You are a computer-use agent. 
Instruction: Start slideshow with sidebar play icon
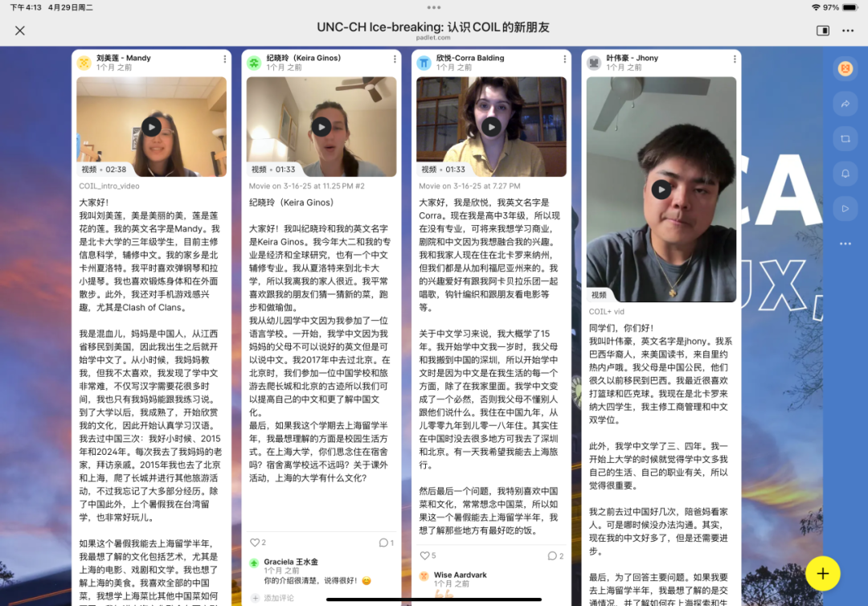(845, 209)
